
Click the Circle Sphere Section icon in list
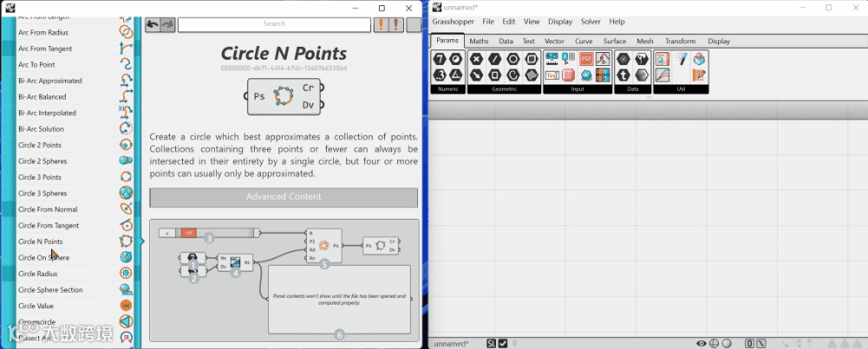click(126, 289)
